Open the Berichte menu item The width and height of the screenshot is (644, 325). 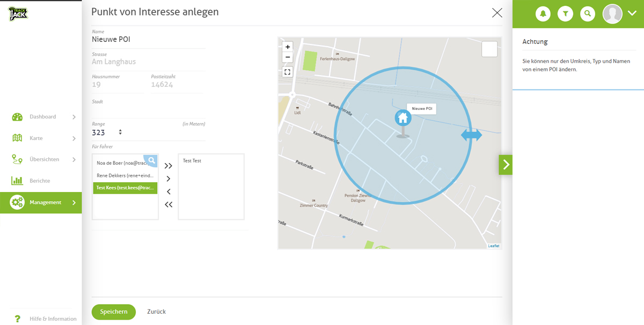[40, 181]
